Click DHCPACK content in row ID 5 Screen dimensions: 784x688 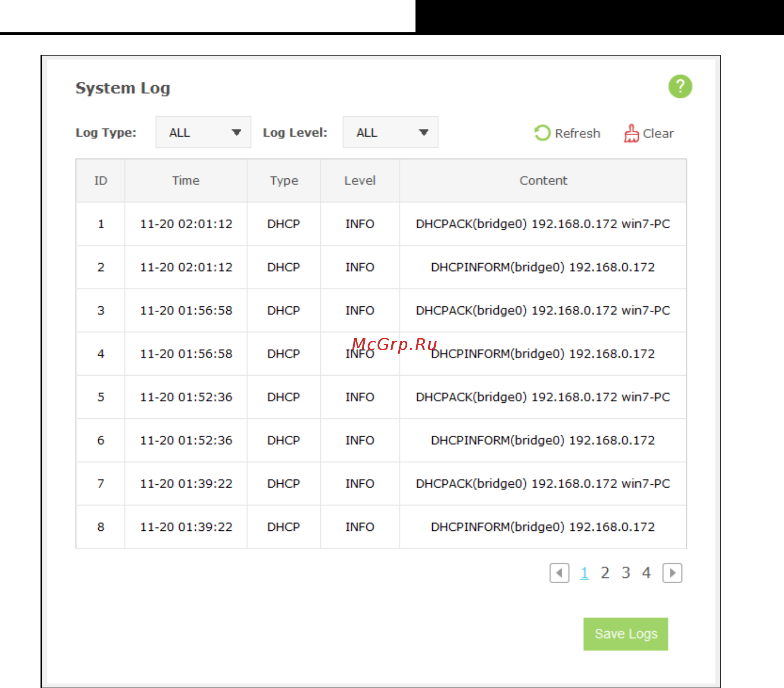point(543,397)
